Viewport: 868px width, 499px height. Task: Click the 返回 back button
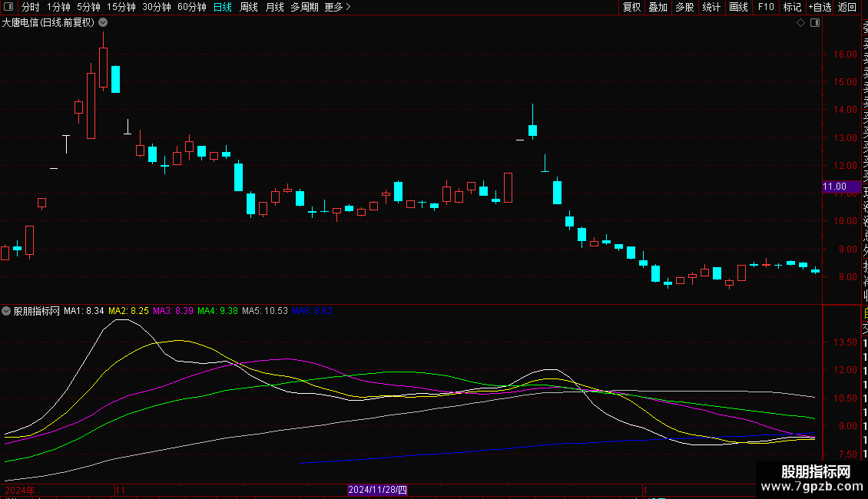[x=847, y=7]
